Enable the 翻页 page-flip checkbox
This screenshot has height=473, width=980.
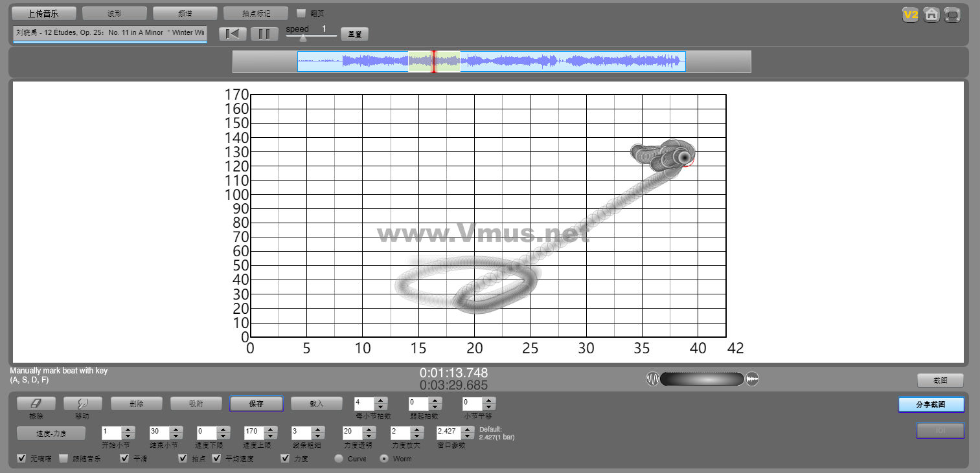tap(301, 13)
